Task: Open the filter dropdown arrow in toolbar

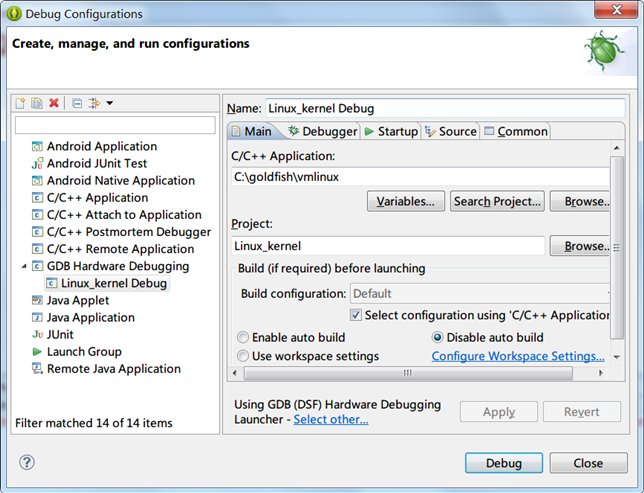Action: click(109, 103)
